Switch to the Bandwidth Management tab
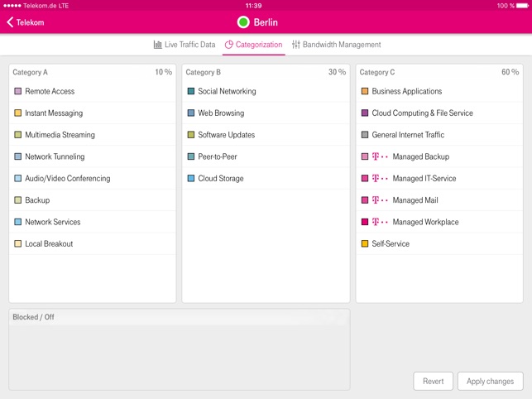Viewport: 532px width, 399px height. 336,45
